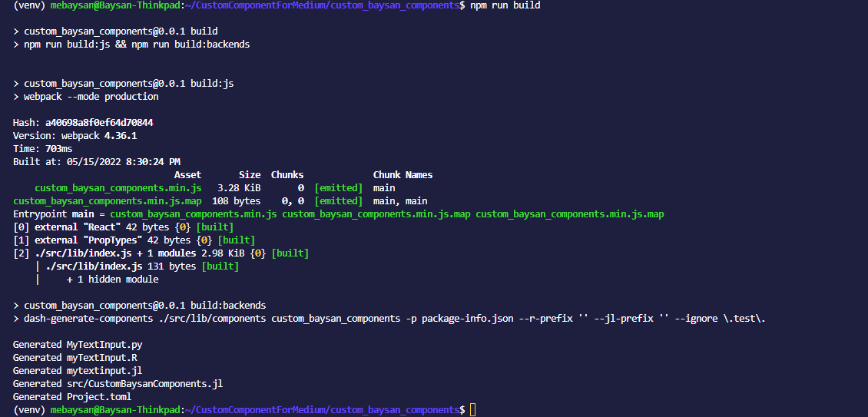Click 'Generated MyTextInput.py' line

(x=78, y=345)
